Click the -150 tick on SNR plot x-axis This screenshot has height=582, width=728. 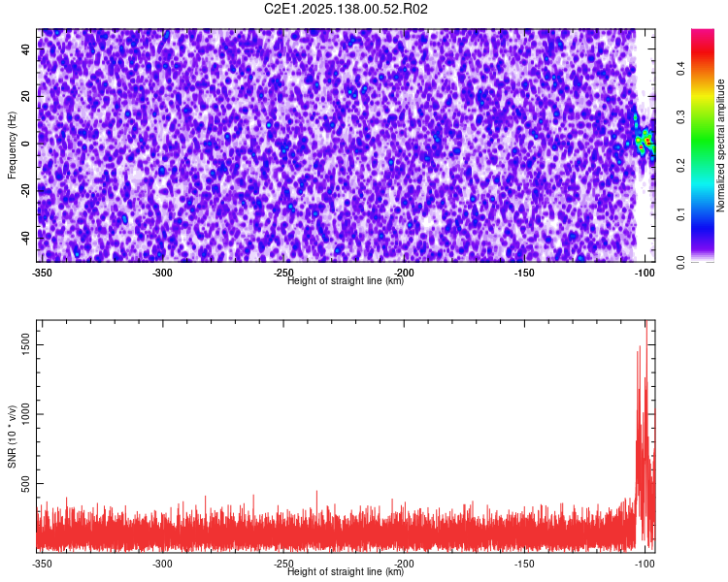[x=524, y=564]
